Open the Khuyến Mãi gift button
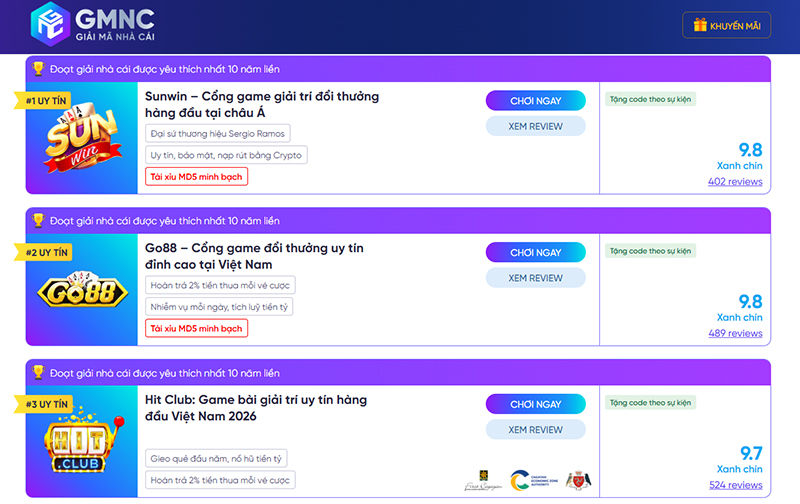The height and width of the screenshot is (504, 800). (726, 25)
